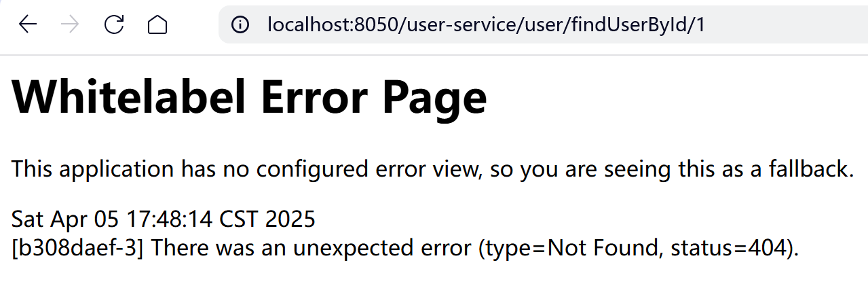Go back using the browser back arrow
The width and height of the screenshot is (868, 286).
(28, 25)
